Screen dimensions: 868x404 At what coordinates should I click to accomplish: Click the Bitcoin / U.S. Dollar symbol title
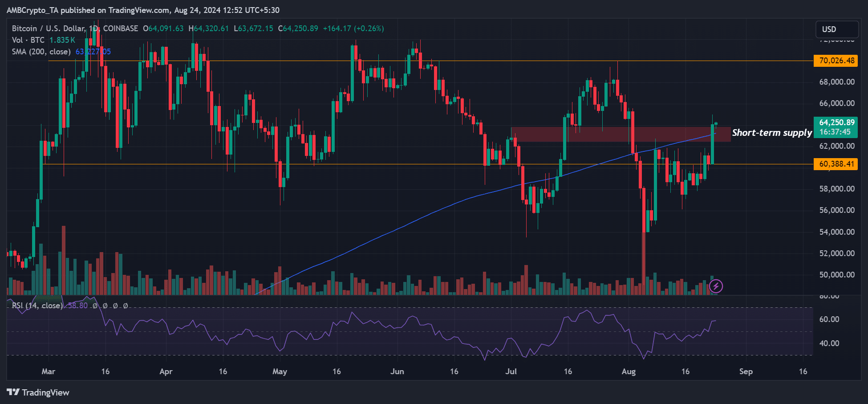coord(49,29)
